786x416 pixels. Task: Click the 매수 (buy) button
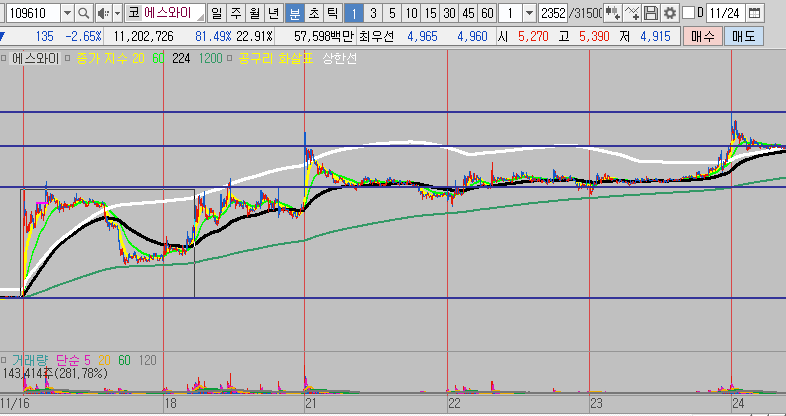coord(702,36)
